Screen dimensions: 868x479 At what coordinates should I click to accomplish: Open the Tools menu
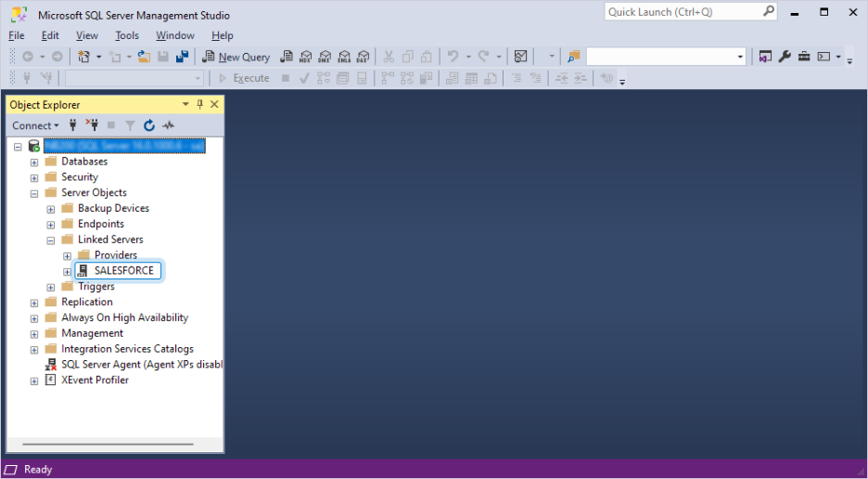click(127, 35)
